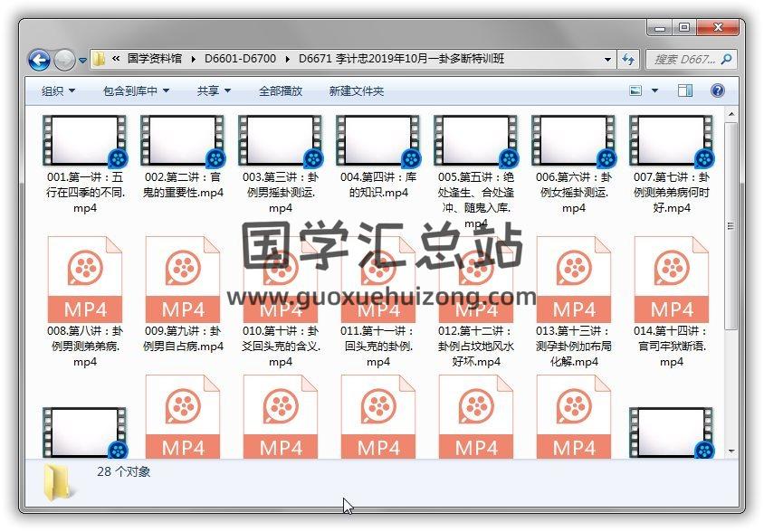Image resolution: width=764 pixels, height=532 pixels.
Task: Select filename text 009.第九讲：卦例自占病.mp4
Action: coord(183,338)
